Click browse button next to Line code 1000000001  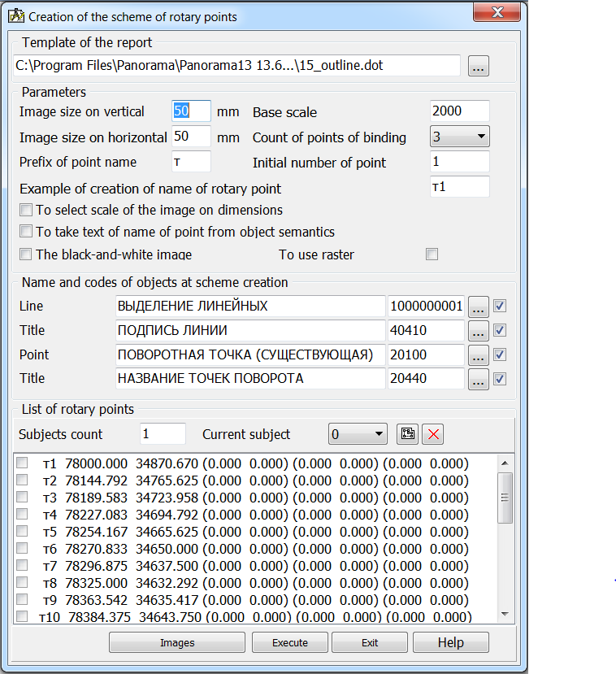(x=479, y=307)
